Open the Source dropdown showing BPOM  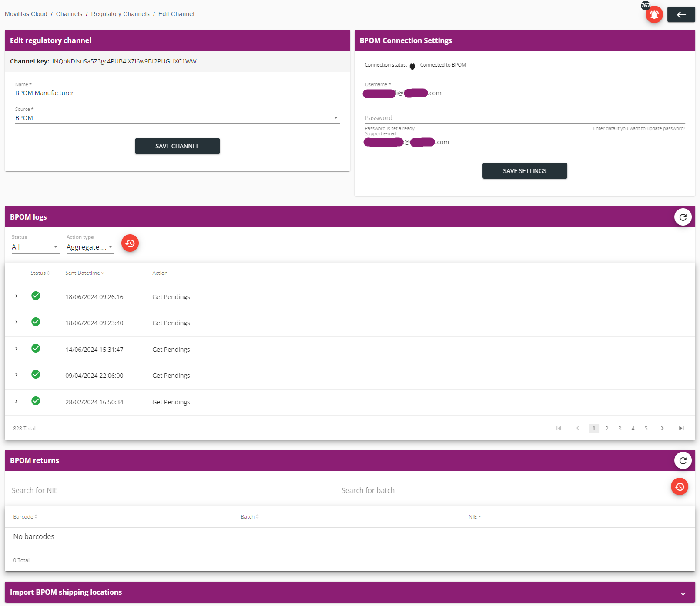point(177,118)
